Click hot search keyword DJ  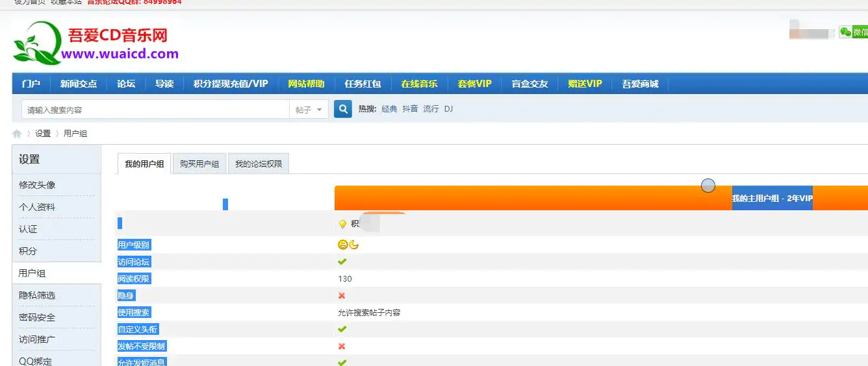coord(448,109)
